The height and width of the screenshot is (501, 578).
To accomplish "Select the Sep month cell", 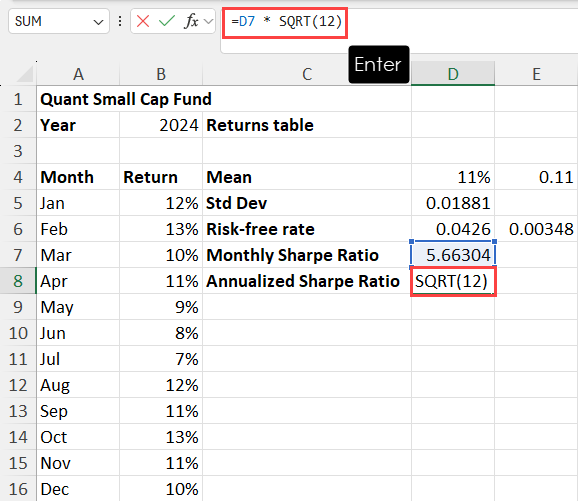I will tap(78, 411).
